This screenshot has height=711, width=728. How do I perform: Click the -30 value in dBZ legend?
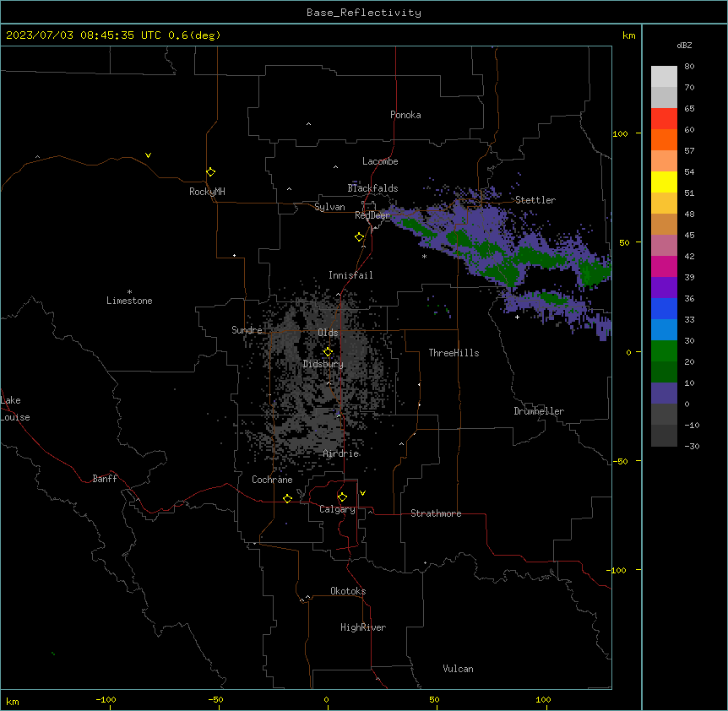[x=692, y=446]
